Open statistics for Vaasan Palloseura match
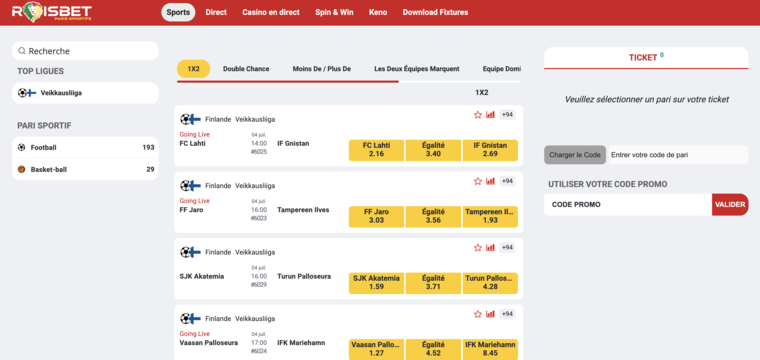This screenshot has height=360, width=760. point(491,314)
